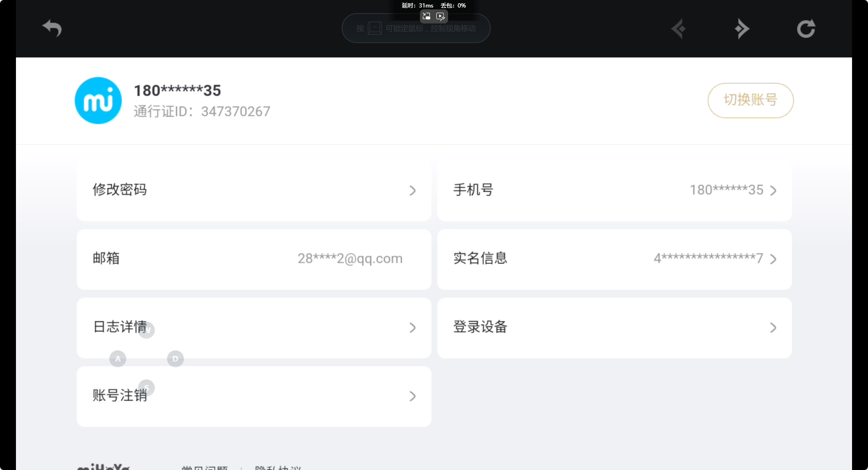Click the picture-in-picture window icon at top center
Image resolution: width=868 pixels, height=470 pixels.
point(426,16)
